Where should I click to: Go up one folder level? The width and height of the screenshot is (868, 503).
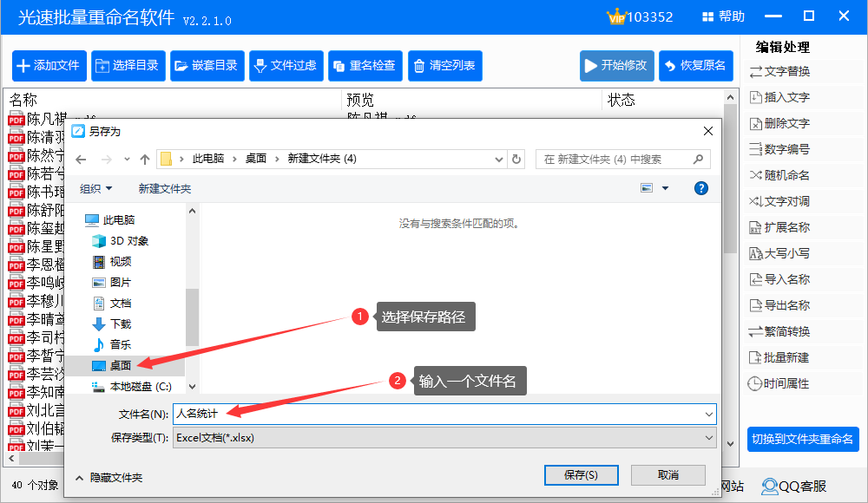tap(145, 160)
